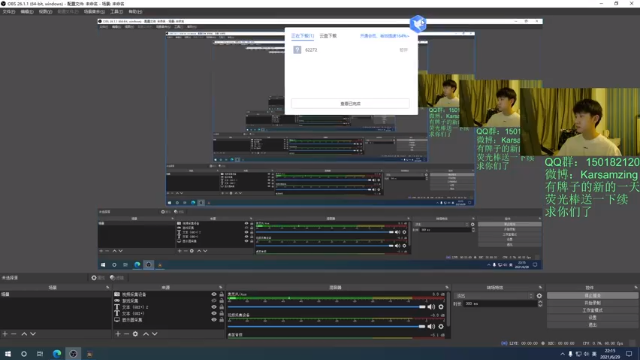
Task: Launch Microsoft Edge from the taskbar
Action: (x=57, y=354)
